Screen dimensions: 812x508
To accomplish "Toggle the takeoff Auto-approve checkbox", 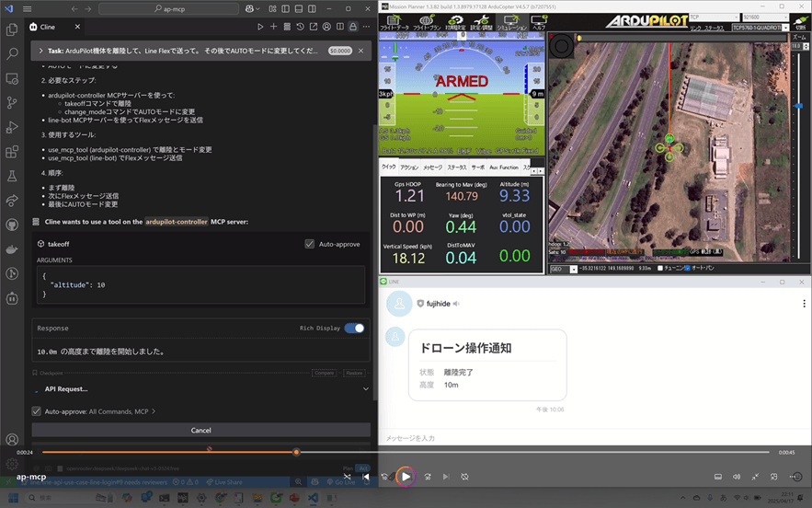I will (310, 244).
